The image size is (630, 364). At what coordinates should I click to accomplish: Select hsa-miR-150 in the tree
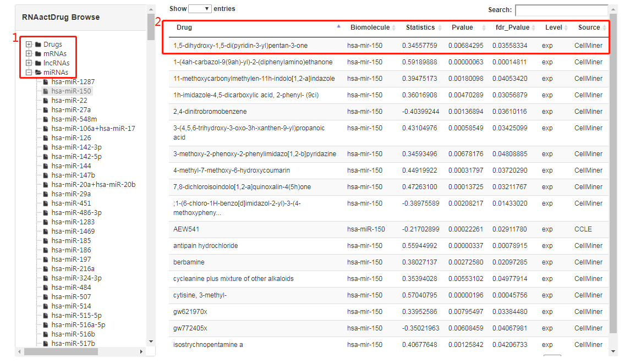click(x=71, y=91)
